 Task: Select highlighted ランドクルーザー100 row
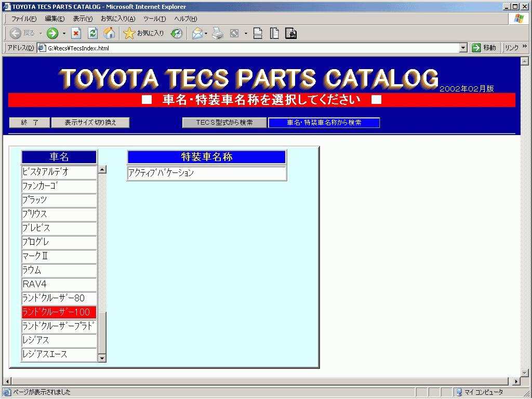pos(59,312)
